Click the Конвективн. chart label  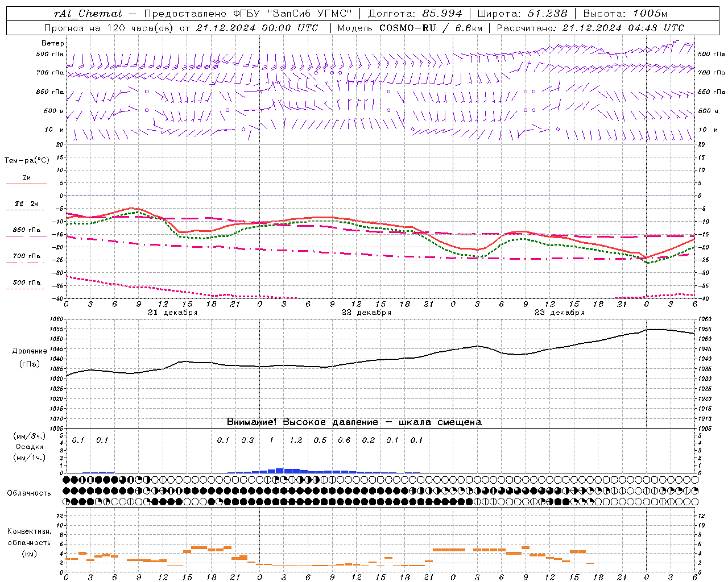[x=30, y=531]
